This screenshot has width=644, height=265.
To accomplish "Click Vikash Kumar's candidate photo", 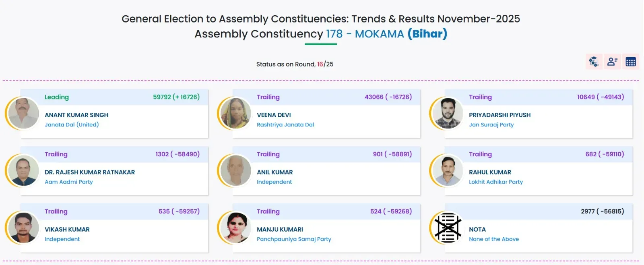I will [24, 228].
